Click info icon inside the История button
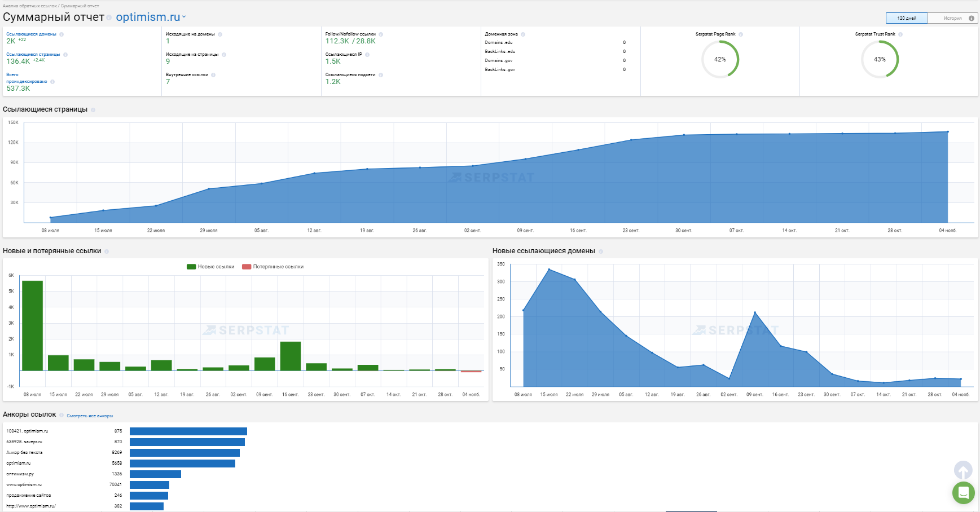 (972, 18)
